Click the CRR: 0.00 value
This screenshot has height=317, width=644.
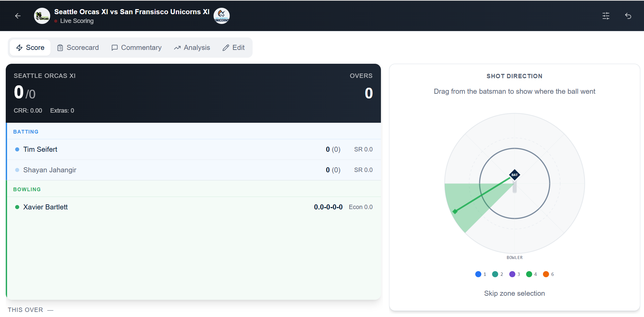pos(28,111)
